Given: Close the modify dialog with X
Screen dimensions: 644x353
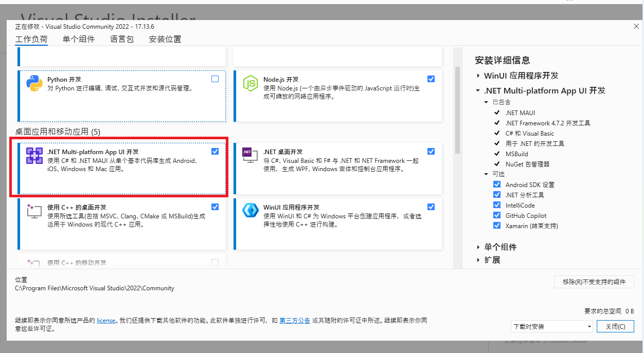Looking at the screenshot, I should (x=636, y=26).
